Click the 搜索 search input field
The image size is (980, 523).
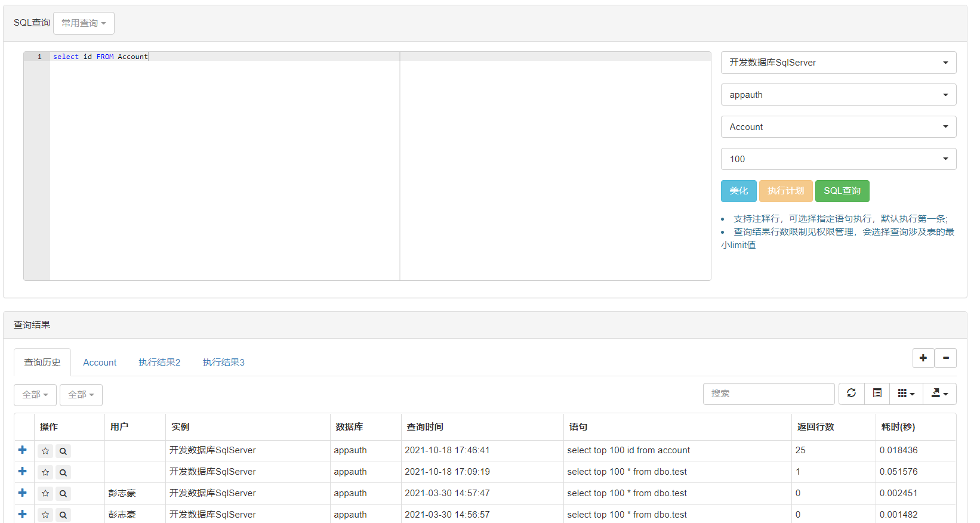point(768,394)
